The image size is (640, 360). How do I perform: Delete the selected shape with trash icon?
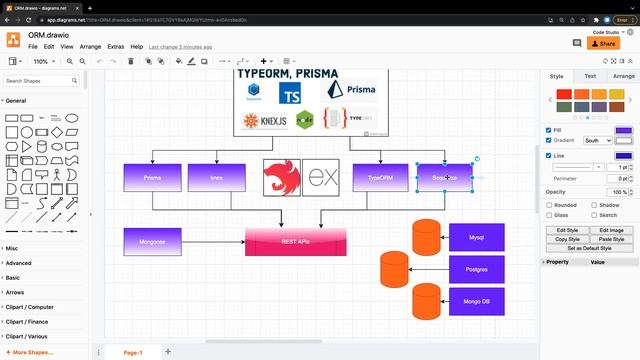[131, 61]
